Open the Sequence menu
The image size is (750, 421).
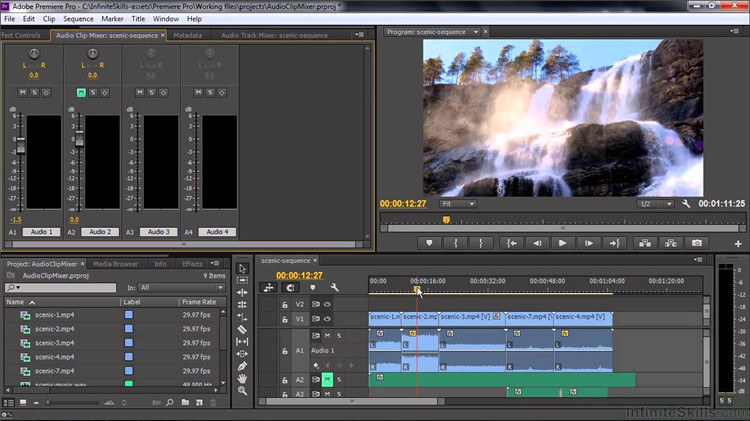(x=78, y=19)
